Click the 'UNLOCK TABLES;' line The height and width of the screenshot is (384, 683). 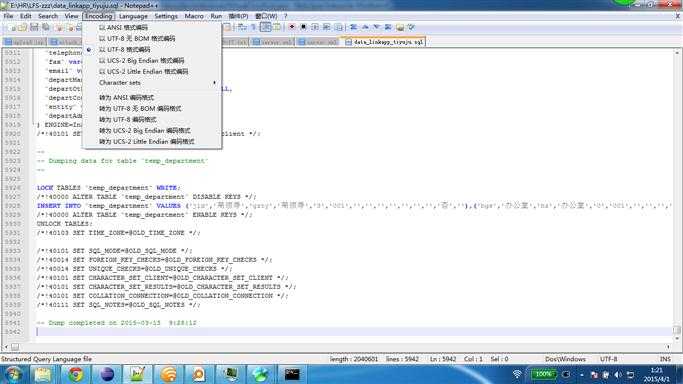65,224
